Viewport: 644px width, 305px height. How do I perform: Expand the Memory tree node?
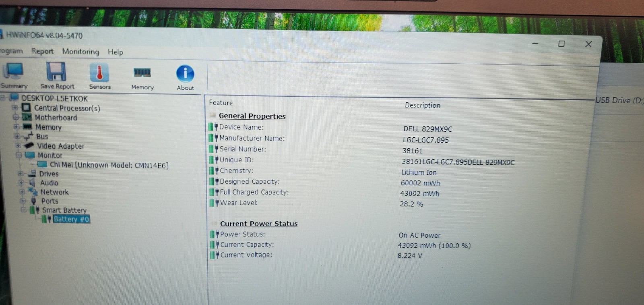16,127
